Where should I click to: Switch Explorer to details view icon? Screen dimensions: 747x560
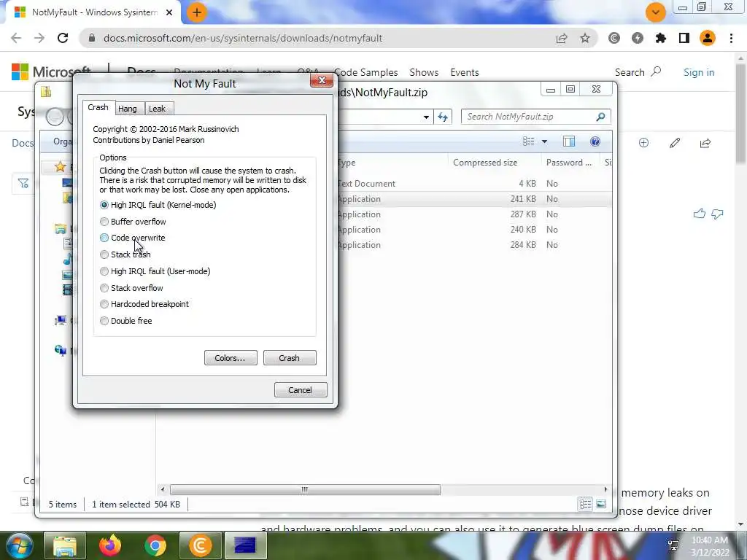click(586, 505)
